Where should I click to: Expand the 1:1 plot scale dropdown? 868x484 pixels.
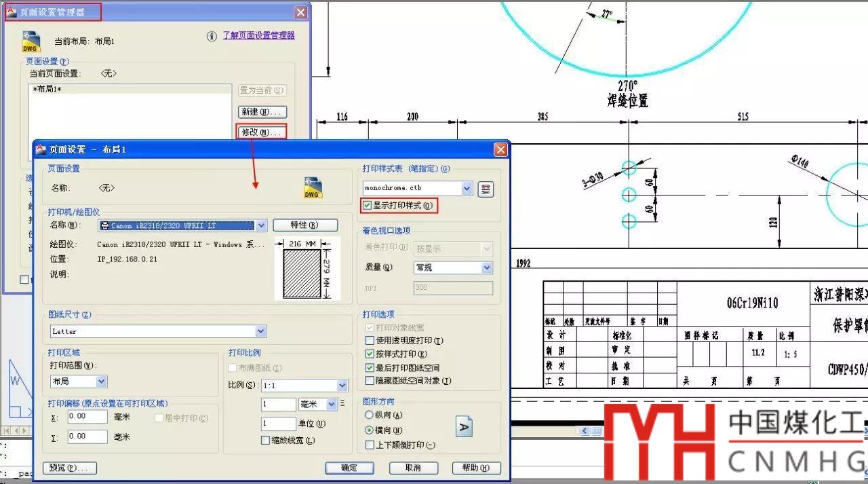click(x=342, y=386)
